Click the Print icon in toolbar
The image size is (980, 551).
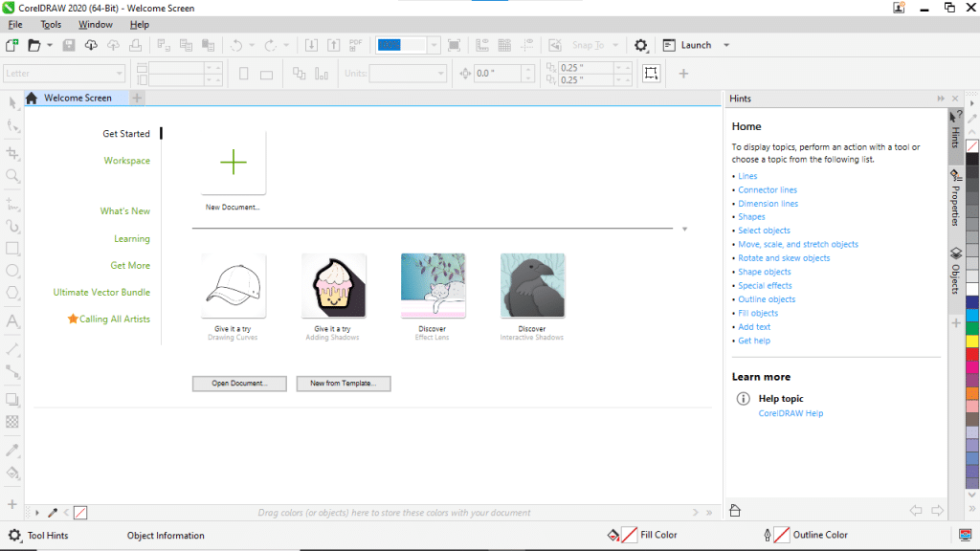tap(135, 45)
